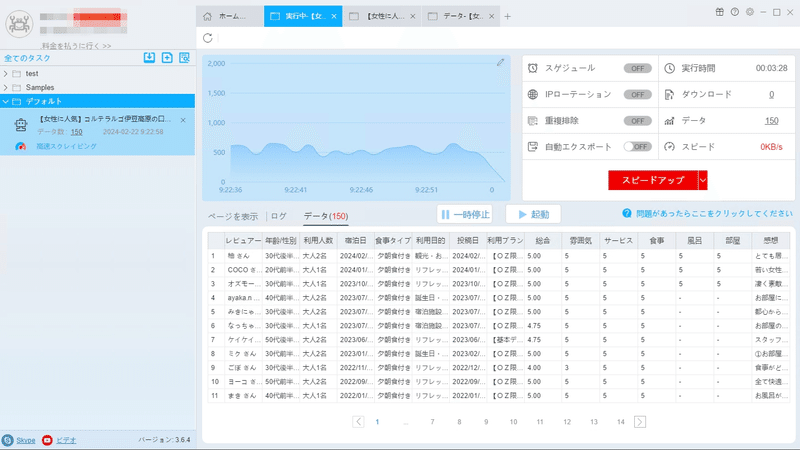Go to page 14
This screenshot has height=450, width=800.
pos(620,422)
